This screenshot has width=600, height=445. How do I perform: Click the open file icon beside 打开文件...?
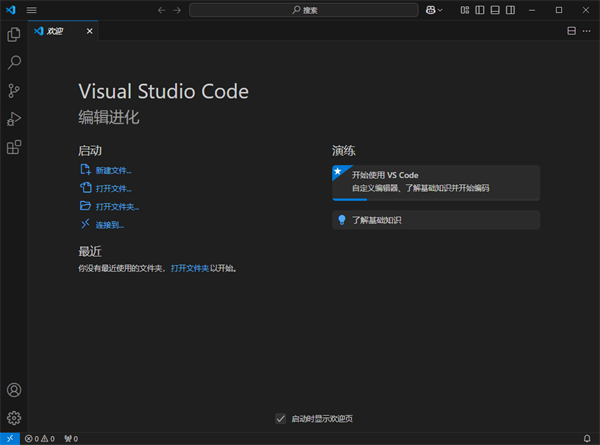(85, 187)
